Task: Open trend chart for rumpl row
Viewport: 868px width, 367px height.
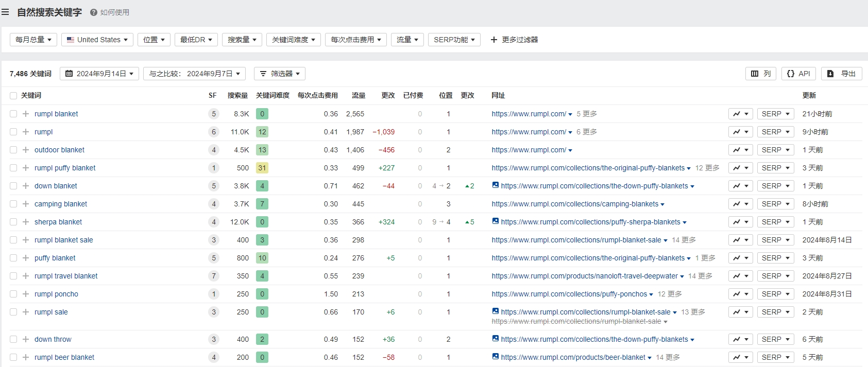Action: point(741,132)
